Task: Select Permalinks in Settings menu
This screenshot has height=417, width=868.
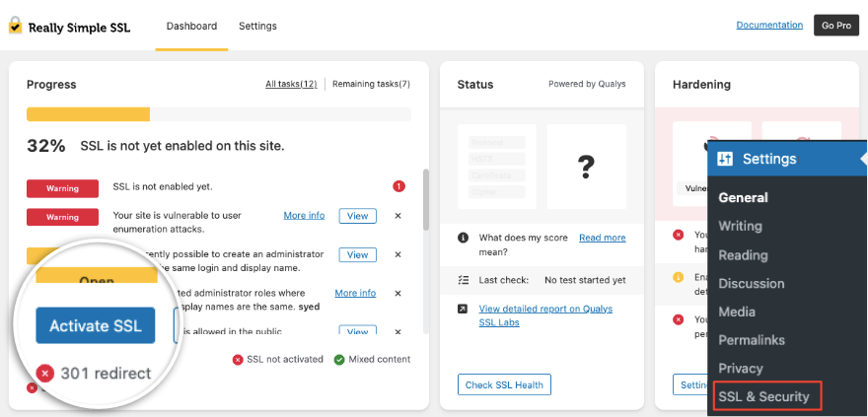Action: [x=752, y=339]
